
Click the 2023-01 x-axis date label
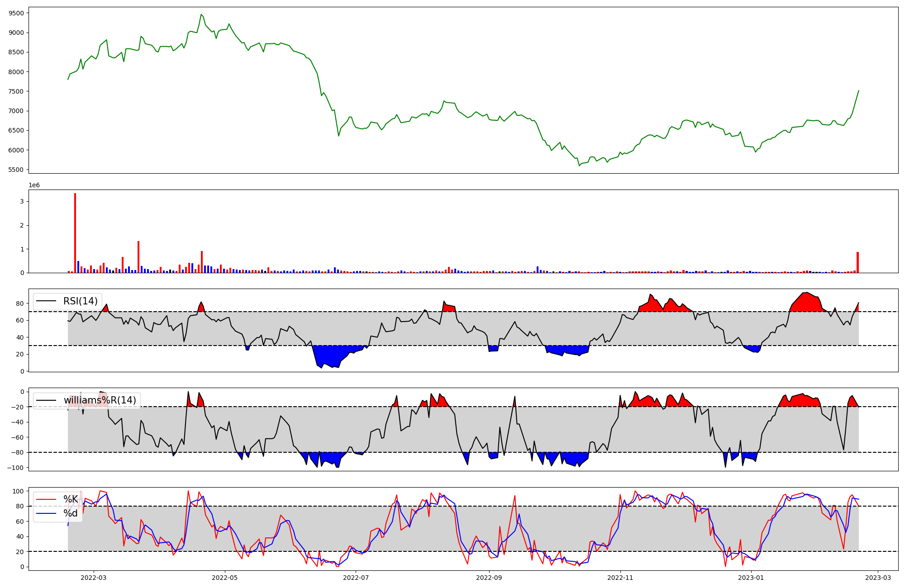[x=751, y=578]
